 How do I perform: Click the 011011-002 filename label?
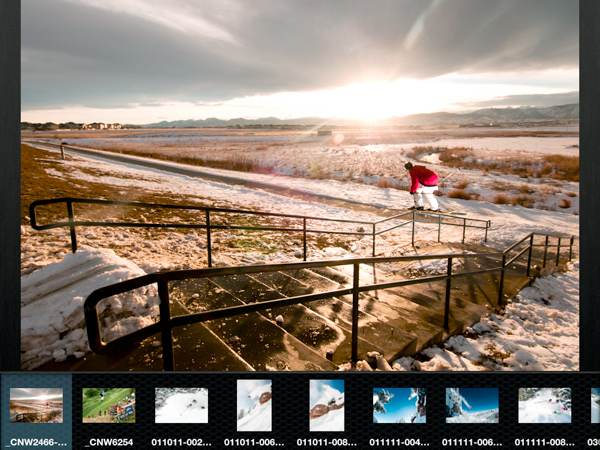point(181,441)
